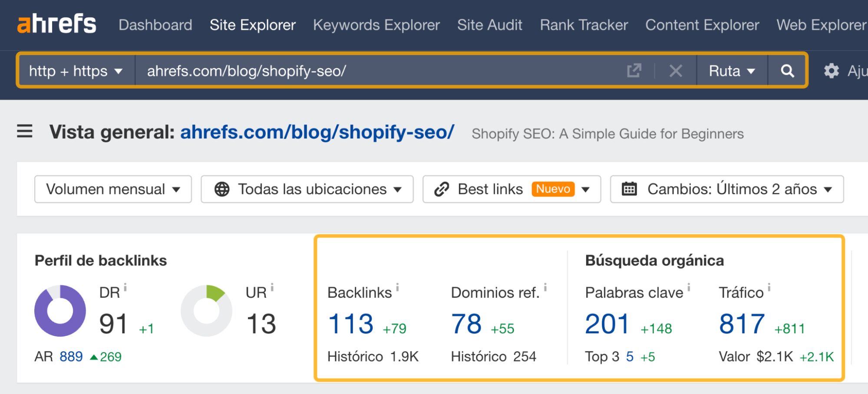The width and height of the screenshot is (868, 394).
Task: Click the external link icon in the search bar
Action: pos(634,71)
